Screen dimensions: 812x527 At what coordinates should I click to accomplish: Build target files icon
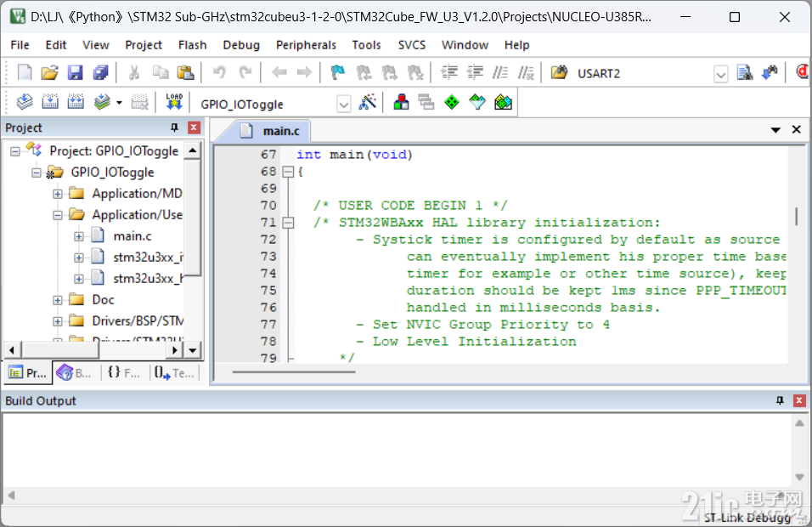(50, 102)
